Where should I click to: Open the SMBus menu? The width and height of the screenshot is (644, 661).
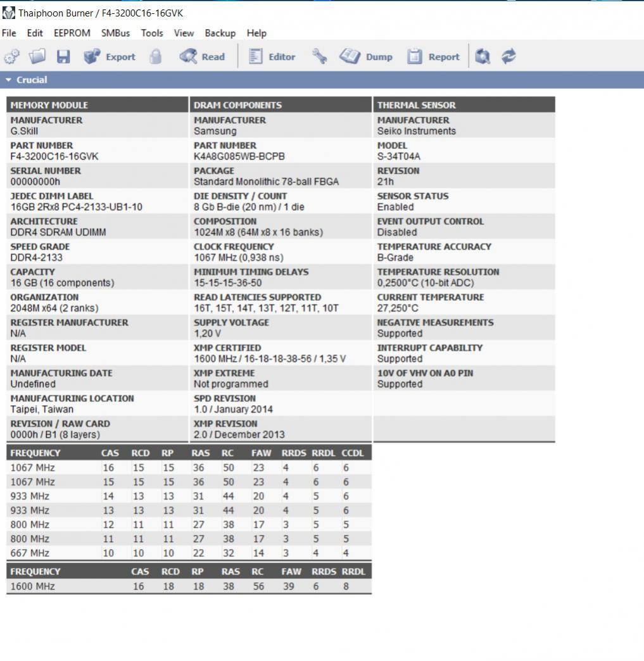115,33
